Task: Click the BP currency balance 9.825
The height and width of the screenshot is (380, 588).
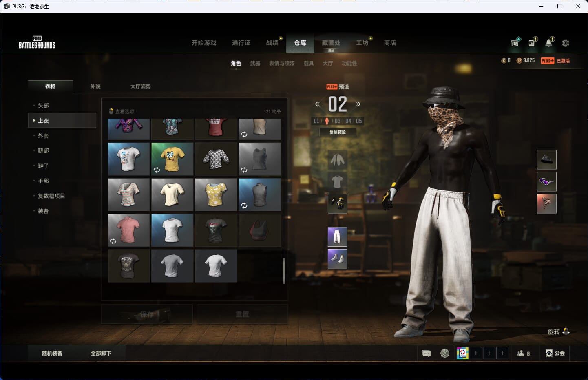Action: (526, 60)
